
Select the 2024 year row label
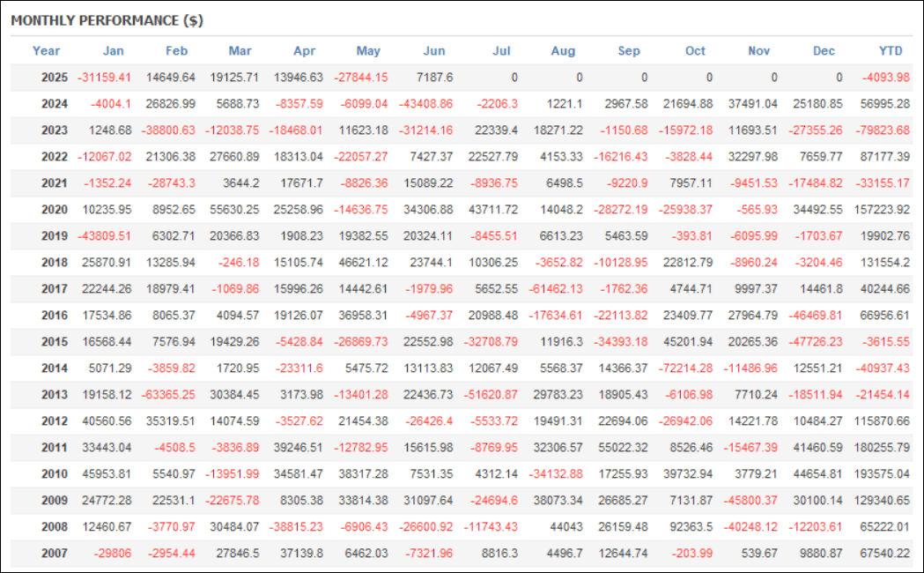click(x=55, y=104)
